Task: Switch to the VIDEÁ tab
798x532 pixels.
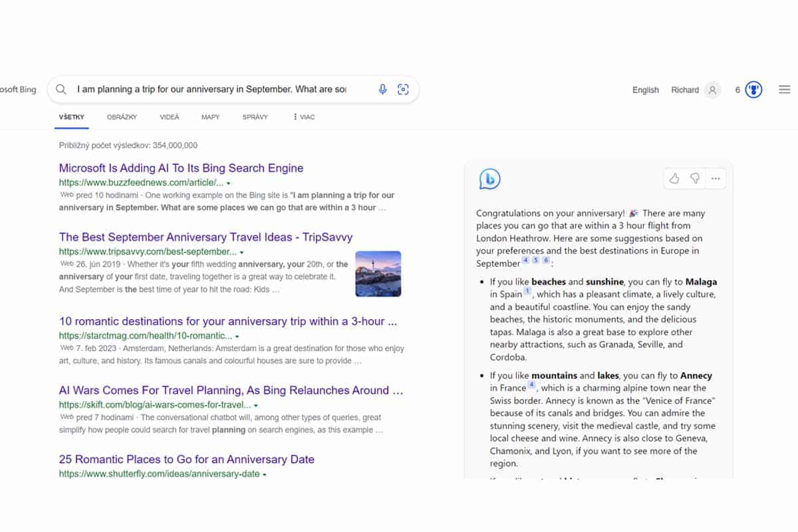Action: [170, 117]
